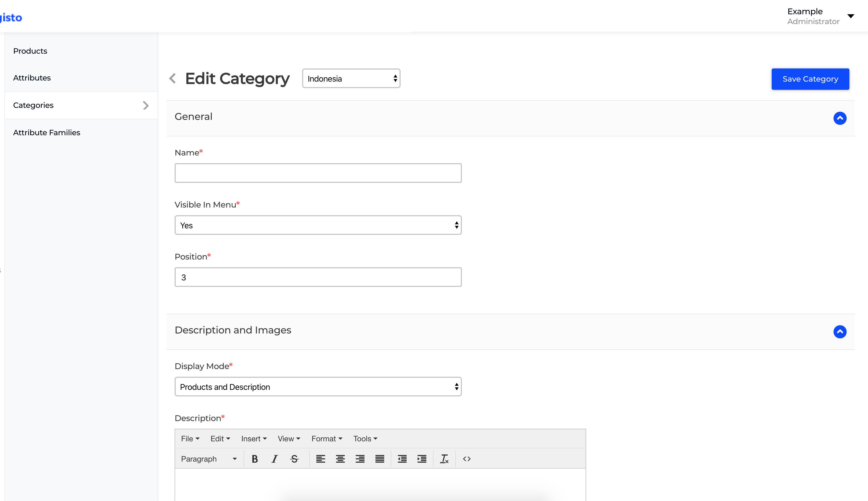Toggle italic formatting in the editor

point(274,459)
